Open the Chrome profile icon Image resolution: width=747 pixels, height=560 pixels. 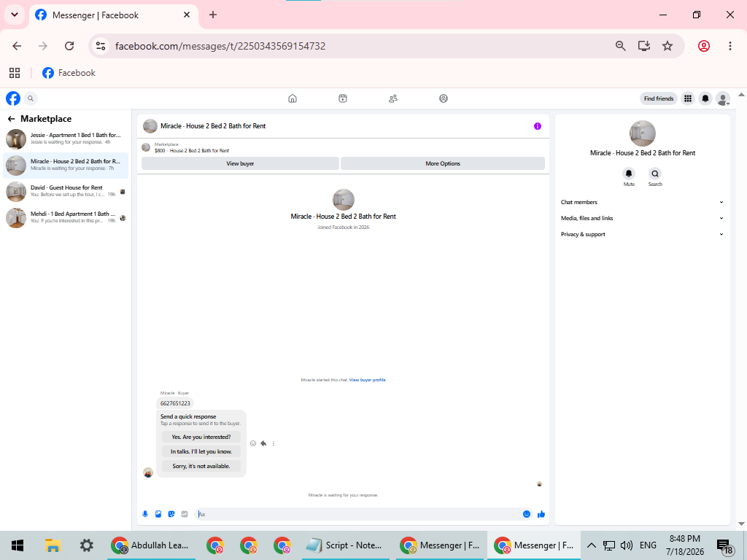[x=704, y=46]
